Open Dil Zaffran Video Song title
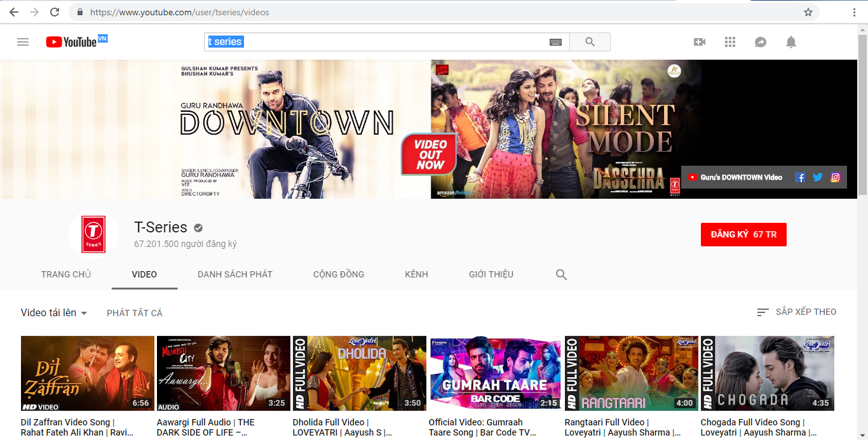868x440 pixels. [x=77, y=427]
